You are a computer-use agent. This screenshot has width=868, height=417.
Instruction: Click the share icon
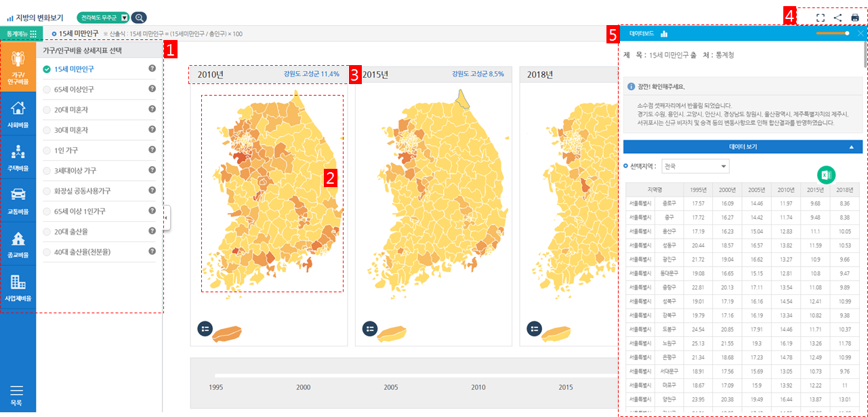tap(838, 18)
